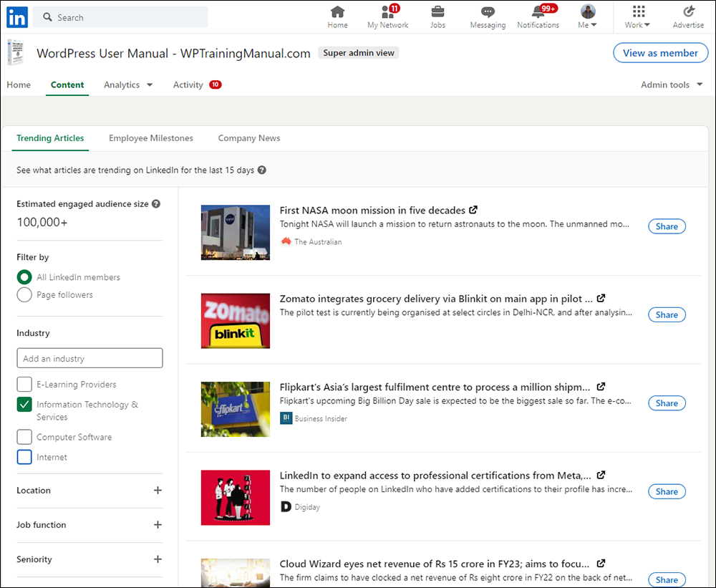
Task: Switch to Trending Articles tab
Action: [x=50, y=138]
